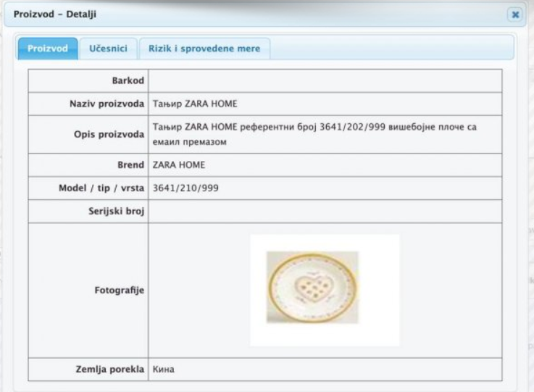Click the Fotografije row label
This screenshot has height=392, width=534.
[x=119, y=291]
